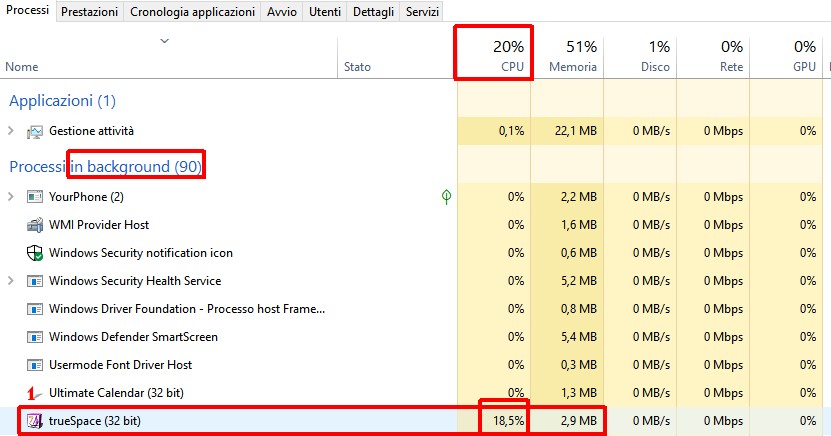This screenshot has height=436, width=831.
Task: Select the Applicazioni (1) group heading
Action: click(x=63, y=101)
